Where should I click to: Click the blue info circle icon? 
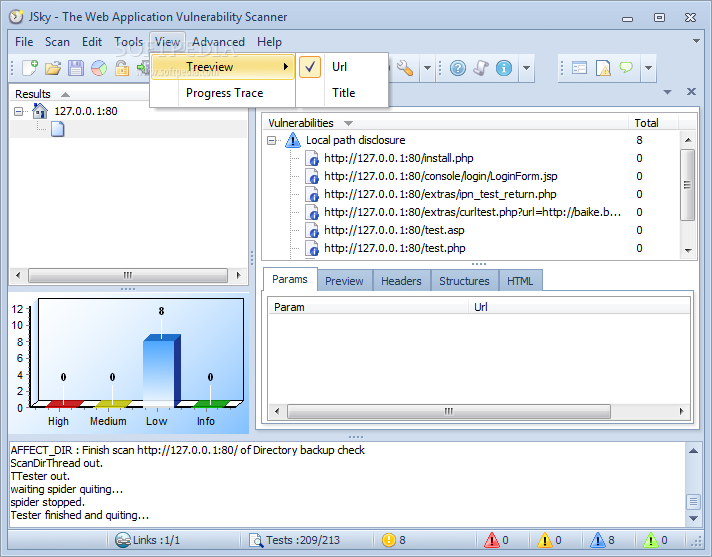click(504, 68)
